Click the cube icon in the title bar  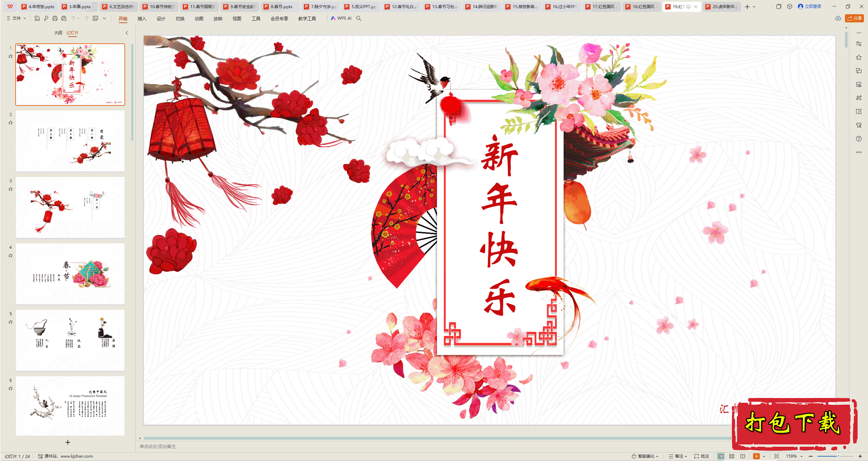click(x=790, y=6)
